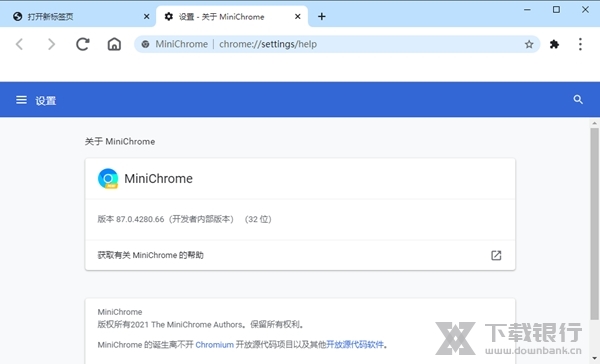
Task: Close the 打开新标签页 tab
Action: [x=147, y=16]
